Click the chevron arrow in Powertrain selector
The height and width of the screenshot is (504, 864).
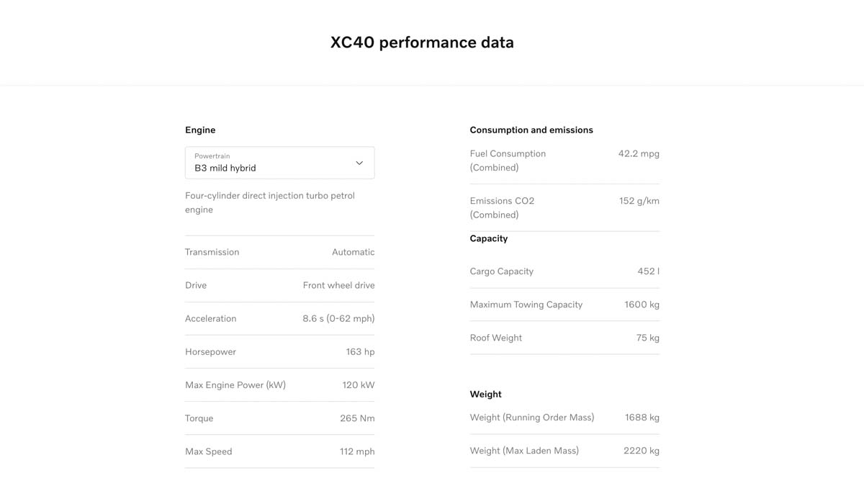[x=359, y=163]
